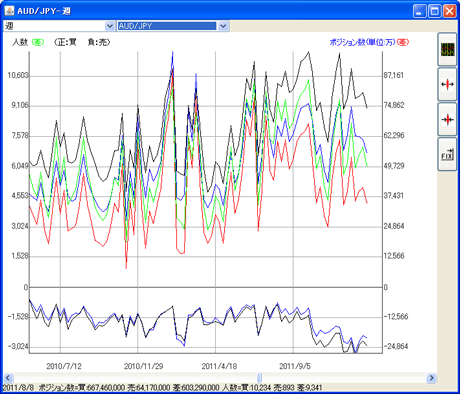Click the 4,553 left axis value
Screen dimensions: 460x394
20,196
